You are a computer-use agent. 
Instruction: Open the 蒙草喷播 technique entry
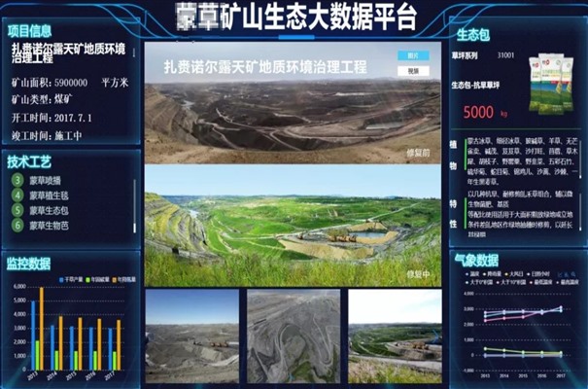pos(45,181)
